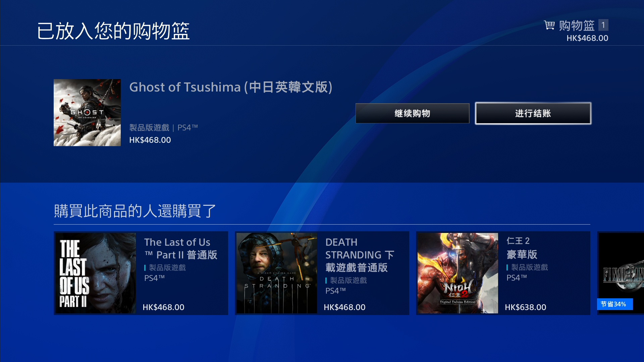Select The Last of Us Part II title
The width and height of the screenshot is (644, 362).
click(180, 248)
